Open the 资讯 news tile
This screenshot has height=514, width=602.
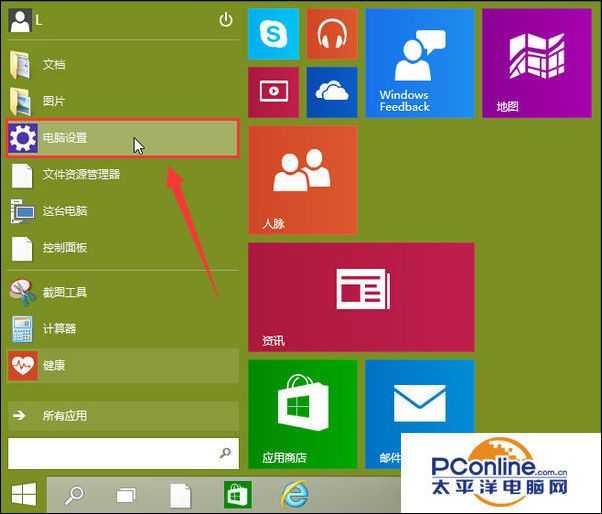[x=361, y=297]
